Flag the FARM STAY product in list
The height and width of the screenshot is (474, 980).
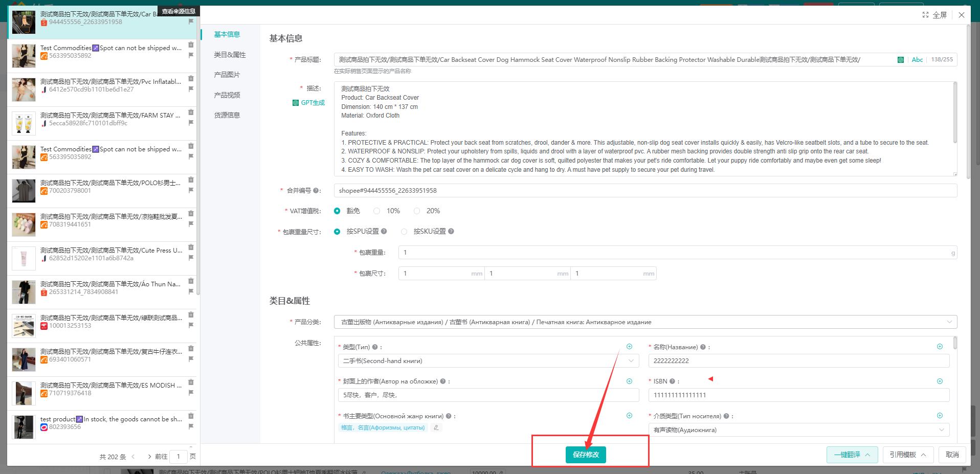(191, 123)
